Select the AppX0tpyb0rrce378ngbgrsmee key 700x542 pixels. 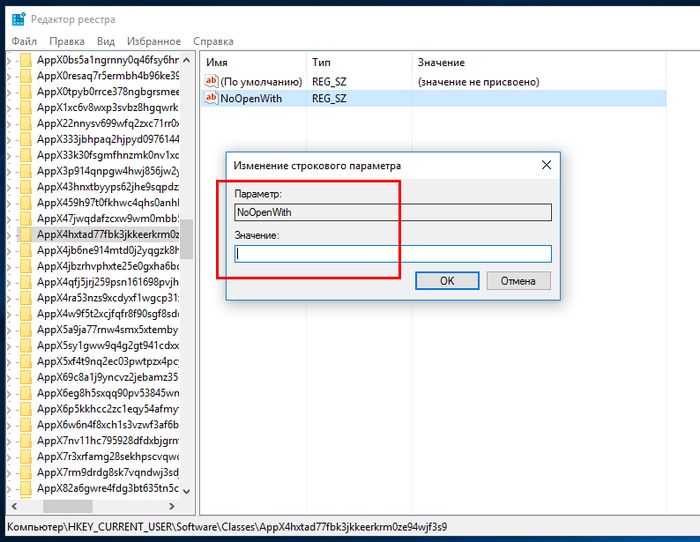pos(108,92)
